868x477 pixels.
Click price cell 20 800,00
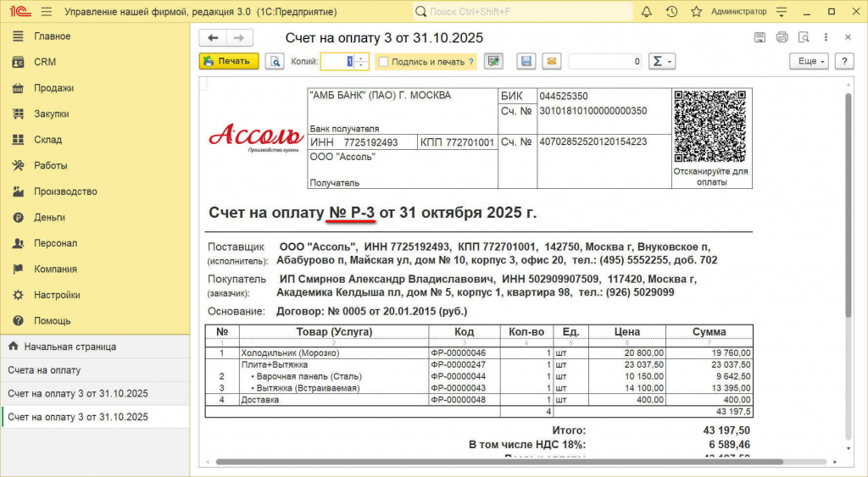627,352
